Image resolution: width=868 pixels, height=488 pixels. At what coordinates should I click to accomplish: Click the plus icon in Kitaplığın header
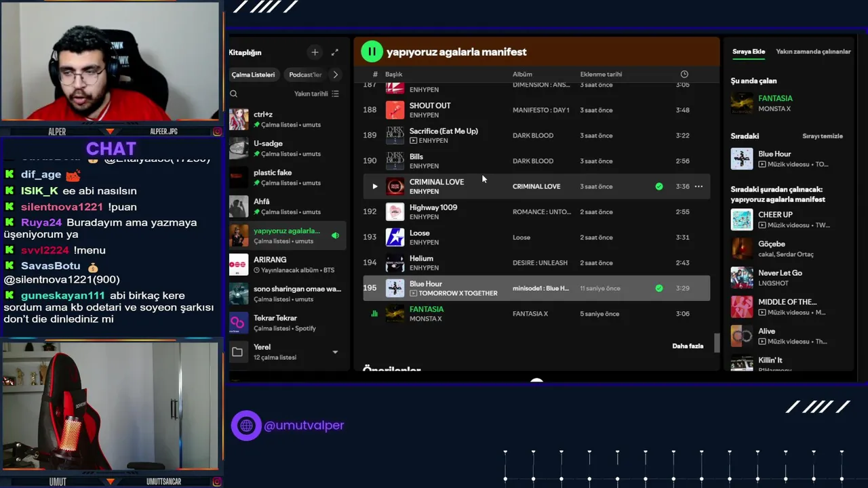pyautogui.click(x=315, y=52)
